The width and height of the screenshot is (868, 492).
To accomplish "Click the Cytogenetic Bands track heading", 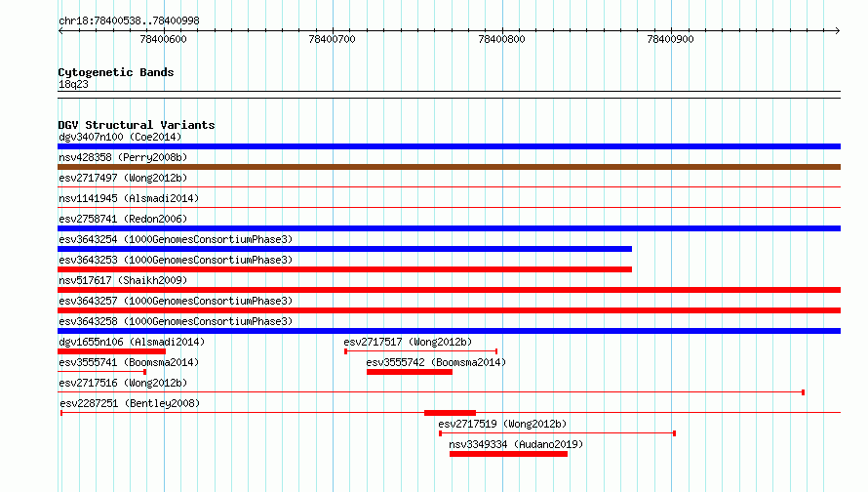I will [x=116, y=72].
